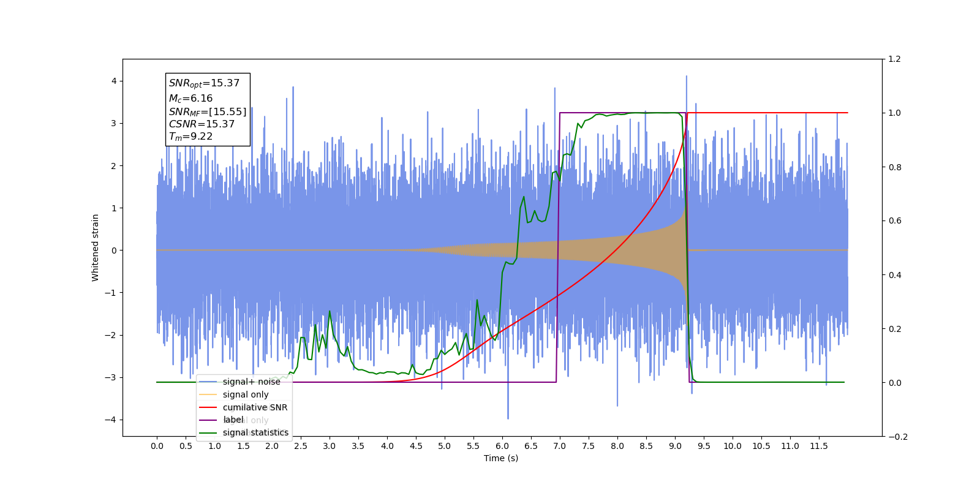
Task: Click the 1.0 x-axis tick label
Action: point(214,446)
